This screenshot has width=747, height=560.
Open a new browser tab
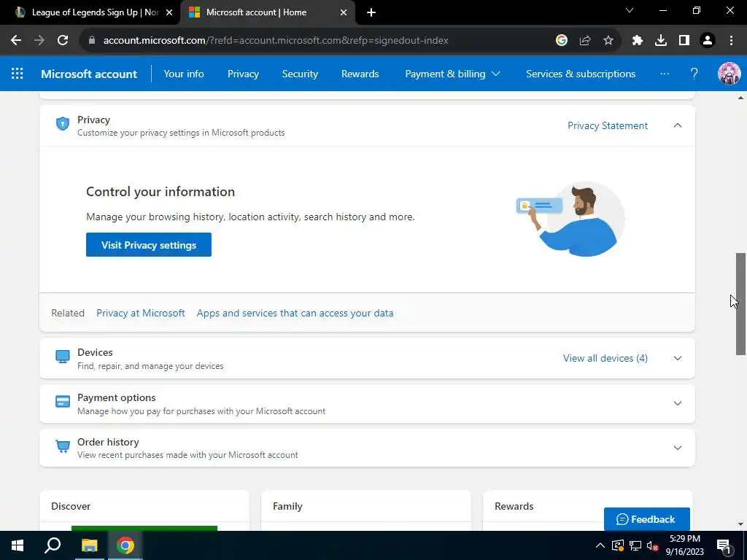coord(371,12)
